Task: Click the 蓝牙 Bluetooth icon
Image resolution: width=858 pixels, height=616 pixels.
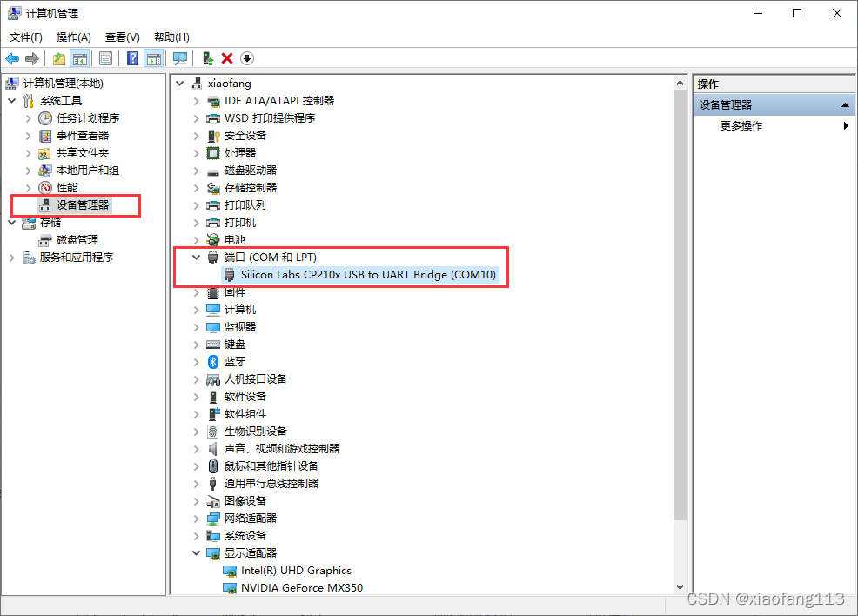Action: pyautogui.click(x=213, y=362)
